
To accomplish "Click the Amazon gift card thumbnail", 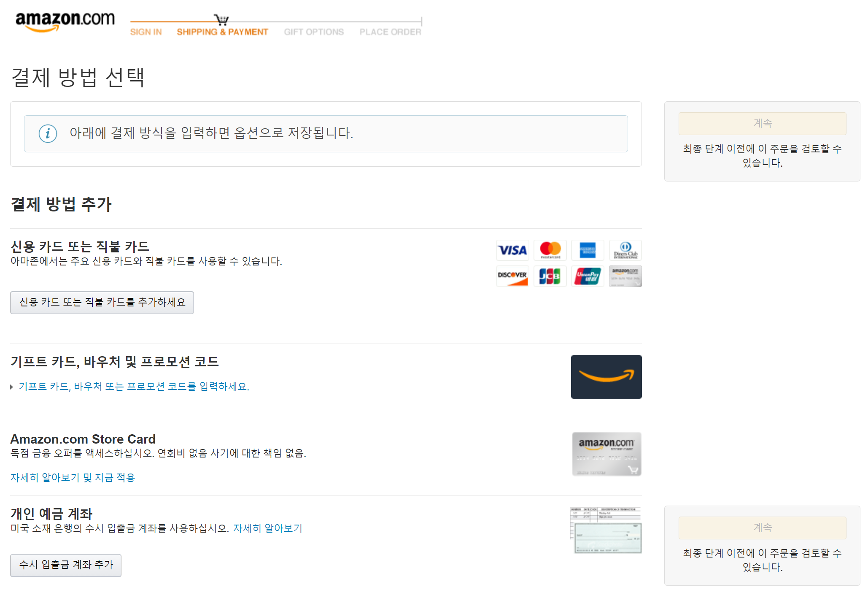I will pyautogui.click(x=606, y=377).
